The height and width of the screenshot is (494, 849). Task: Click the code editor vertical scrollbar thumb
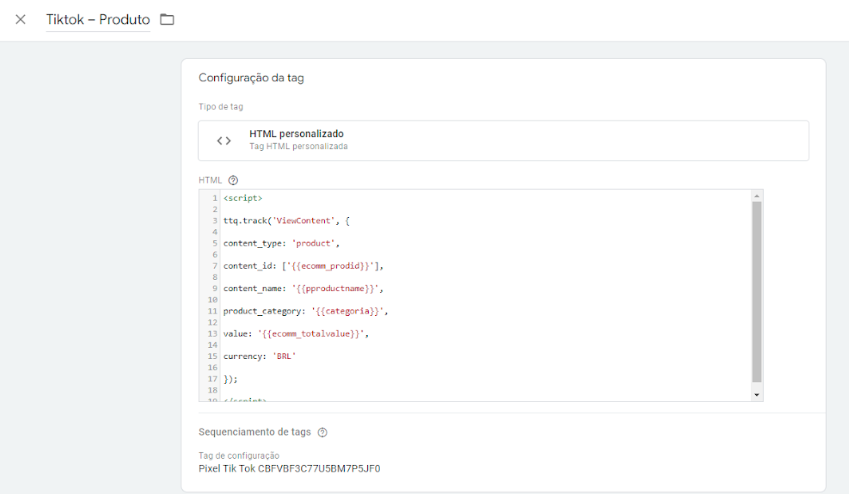pos(757,292)
